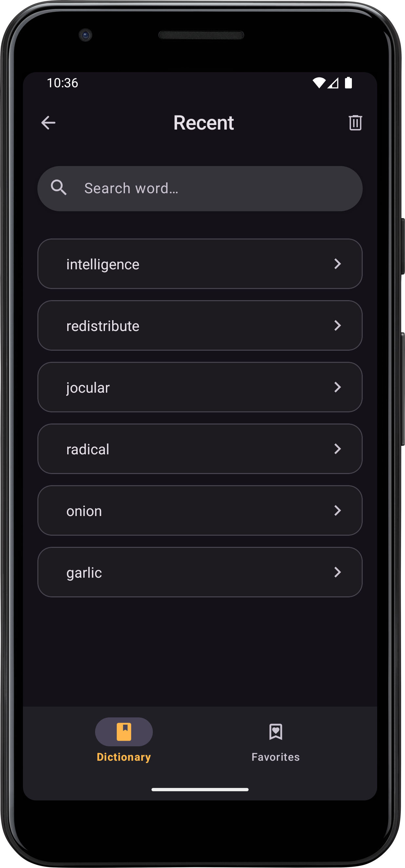Viewport: 405px width, 868px height.
Task: Focus the Search word input field
Action: 209,188
